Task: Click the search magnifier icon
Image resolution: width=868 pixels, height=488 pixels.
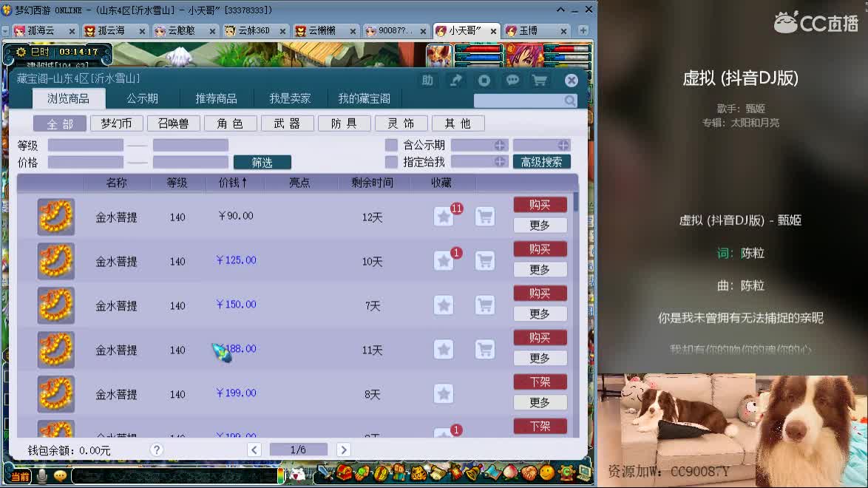Action: click(569, 101)
